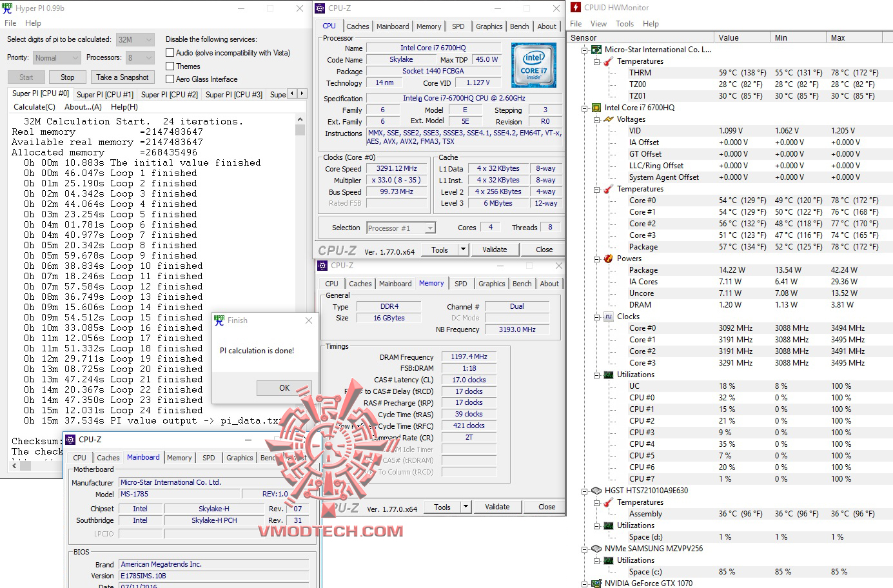Collapse the Voltages section in HWMonitor
893x588 pixels.
(596, 119)
